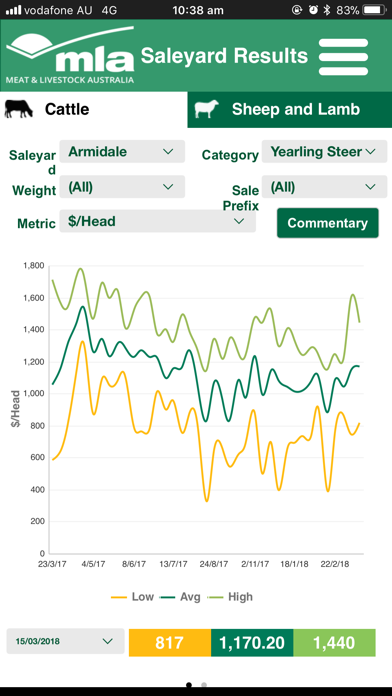Tap the Bluetooth status icon
This screenshot has height=696, width=392.
click(x=327, y=10)
